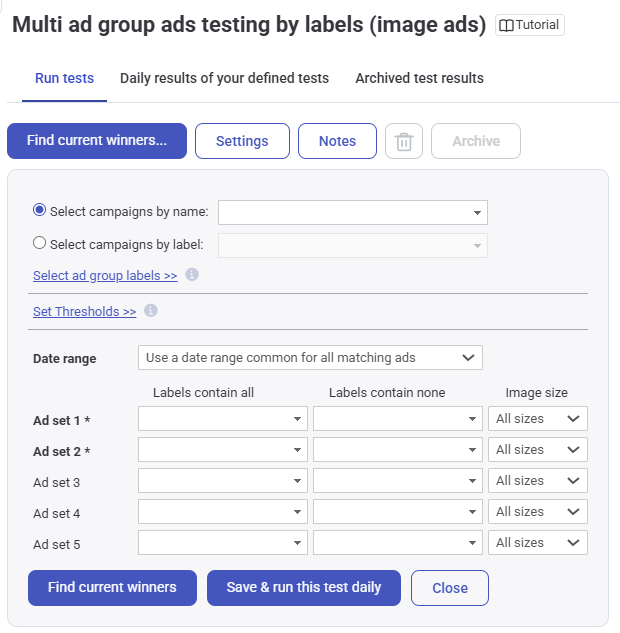This screenshot has width=620, height=633.
Task: Select the campaigns by name radio button
Action: click(x=40, y=210)
